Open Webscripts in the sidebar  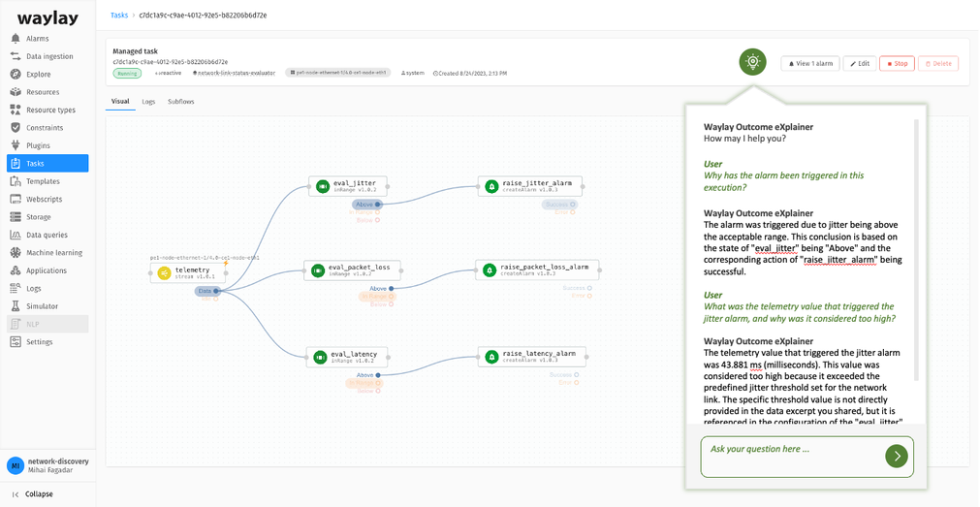click(x=47, y=199)
